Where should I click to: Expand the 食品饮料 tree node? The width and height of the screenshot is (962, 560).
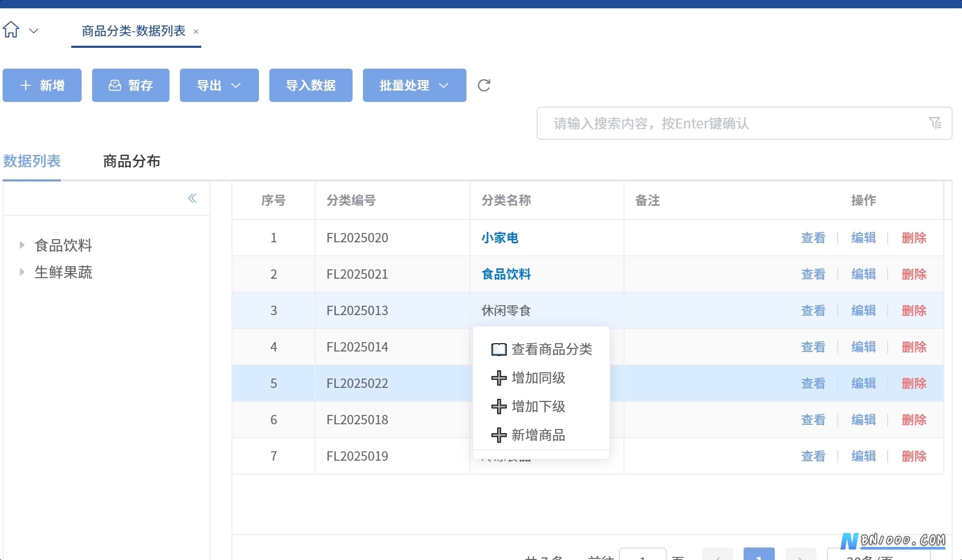coord(22,245)
